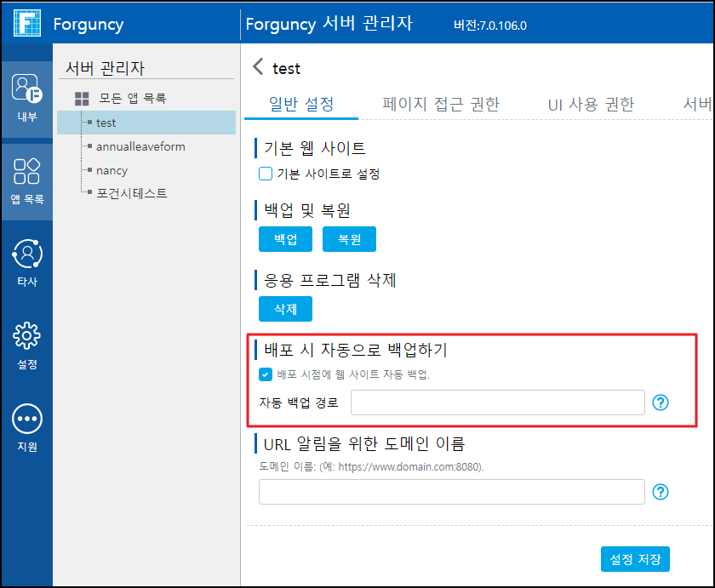Uncheck 배포 시점에 웹 사이트 자동 백업
The height and width of the screenshot is (588, 715).
pyautogui.click(x=266, y=374)
